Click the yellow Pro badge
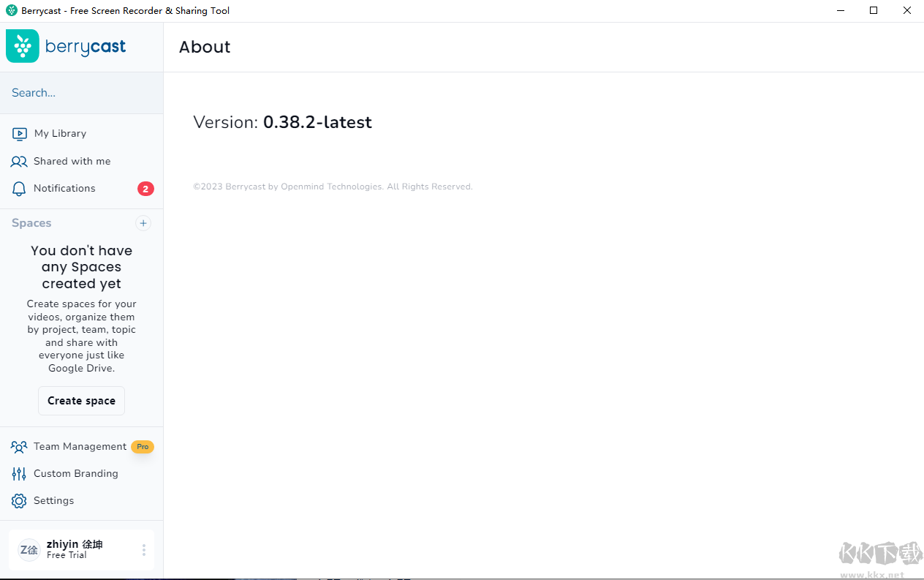The height and width of the screenshot is (580, 924). tap(143, 447)
